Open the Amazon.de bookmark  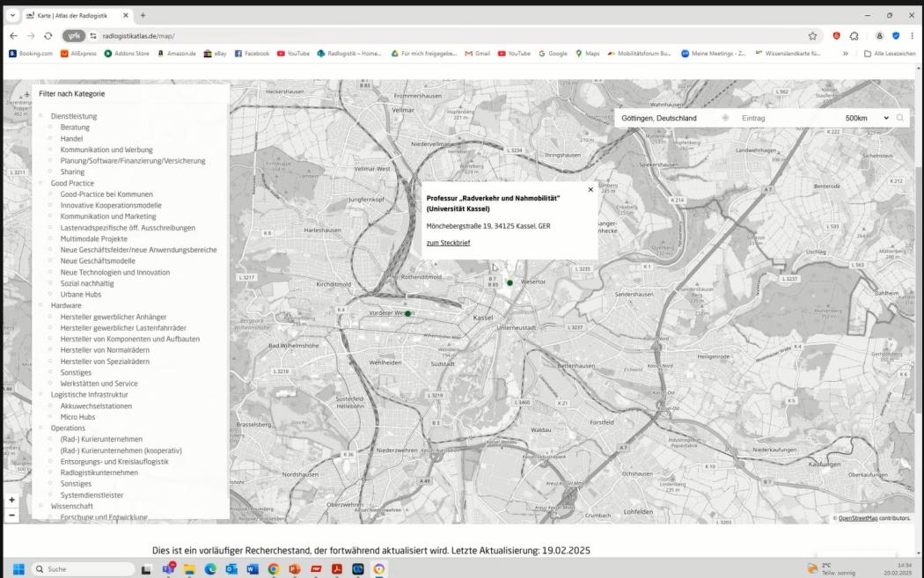click(x=176, y=54)
